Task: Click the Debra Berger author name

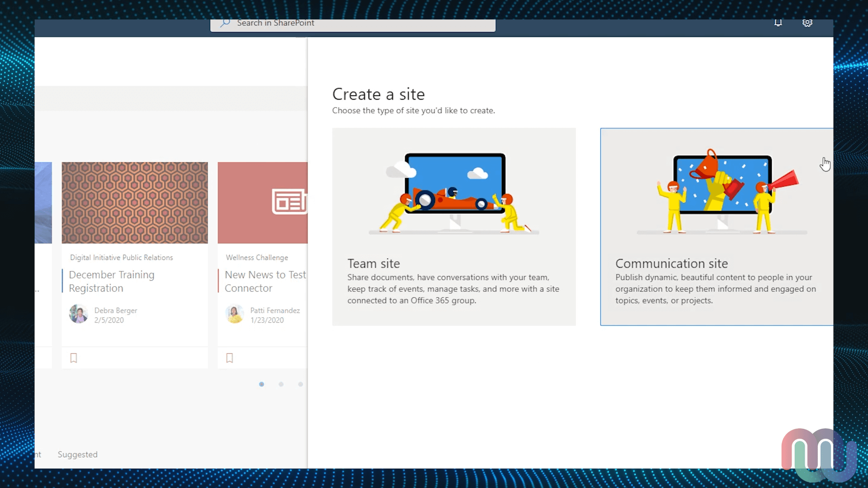Action: [116, 310]
